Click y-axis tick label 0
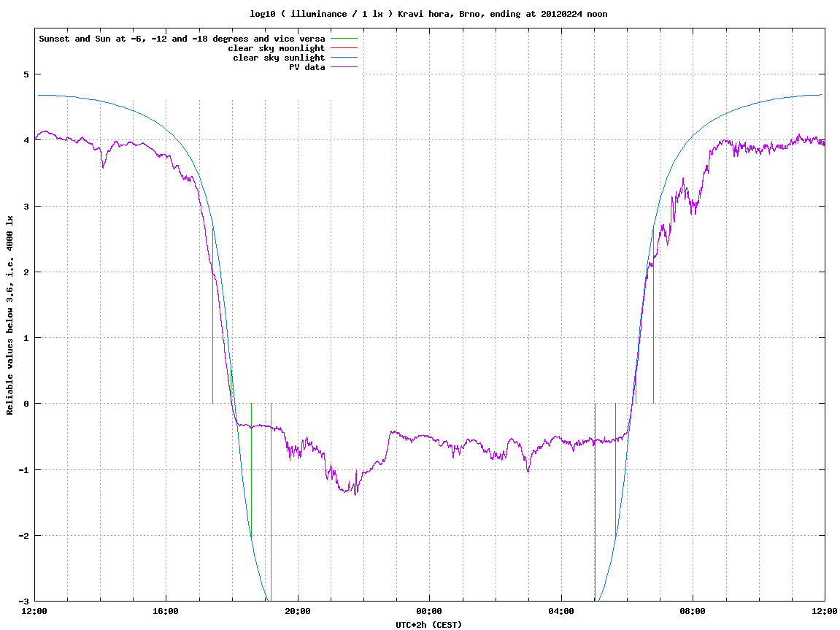 pos(26,404)
